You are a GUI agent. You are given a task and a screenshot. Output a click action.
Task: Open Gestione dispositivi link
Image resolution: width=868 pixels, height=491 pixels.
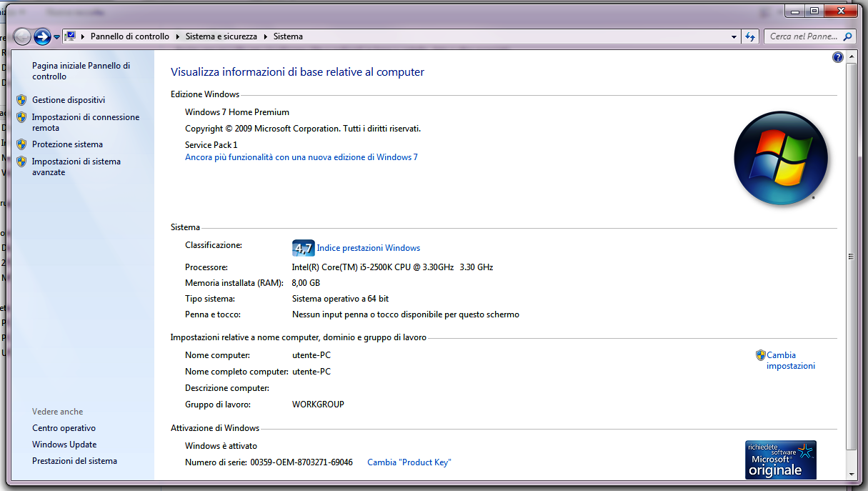point(69,100)
